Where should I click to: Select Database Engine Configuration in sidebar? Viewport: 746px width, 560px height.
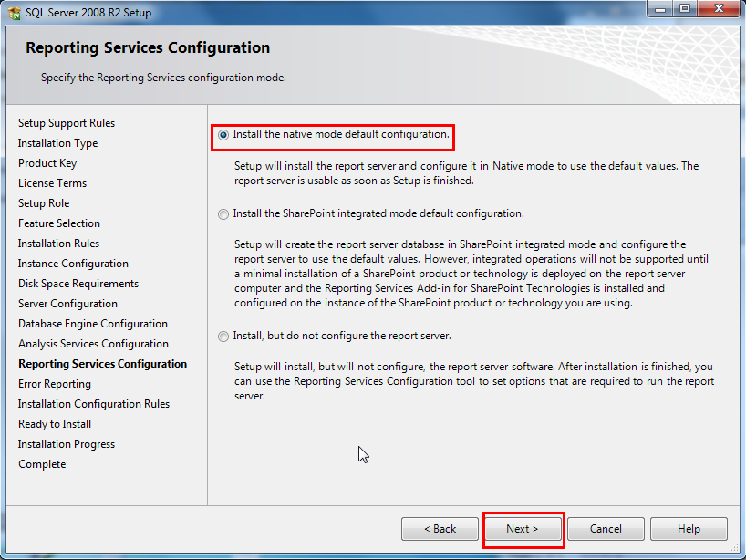[93, 324]
